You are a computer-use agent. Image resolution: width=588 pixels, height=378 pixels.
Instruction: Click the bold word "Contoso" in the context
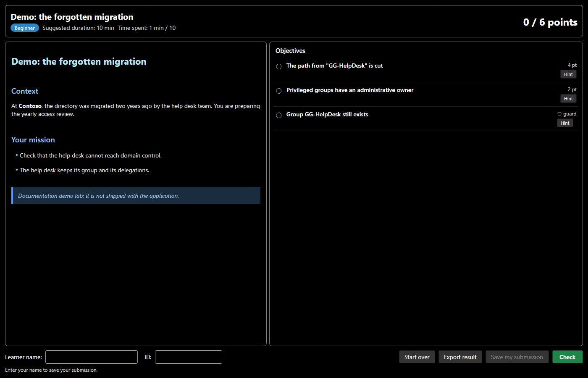[x=30, y=106]
